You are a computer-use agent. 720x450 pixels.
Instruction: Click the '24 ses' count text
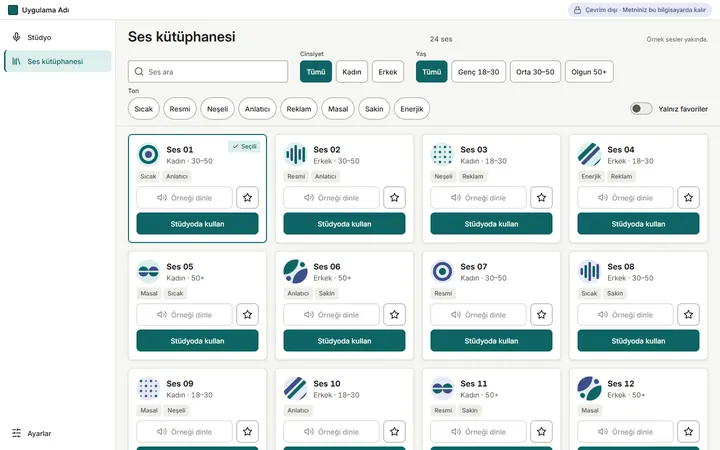[441, 39]
